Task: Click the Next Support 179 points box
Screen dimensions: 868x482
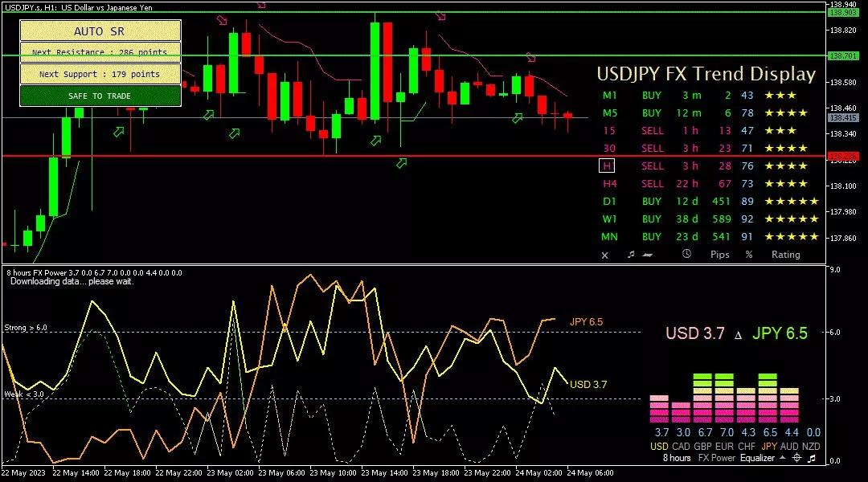Action: 100,74
